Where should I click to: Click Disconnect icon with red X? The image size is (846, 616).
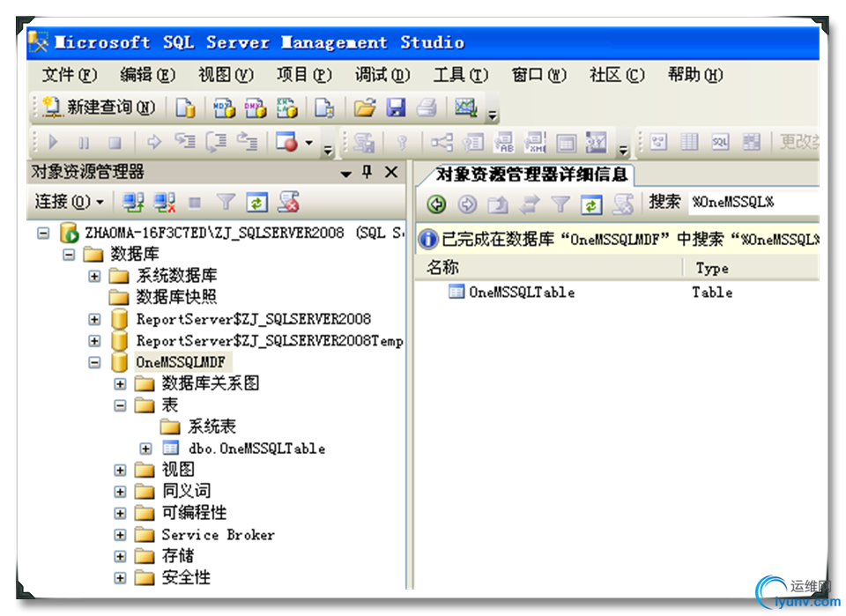[164, 203]
